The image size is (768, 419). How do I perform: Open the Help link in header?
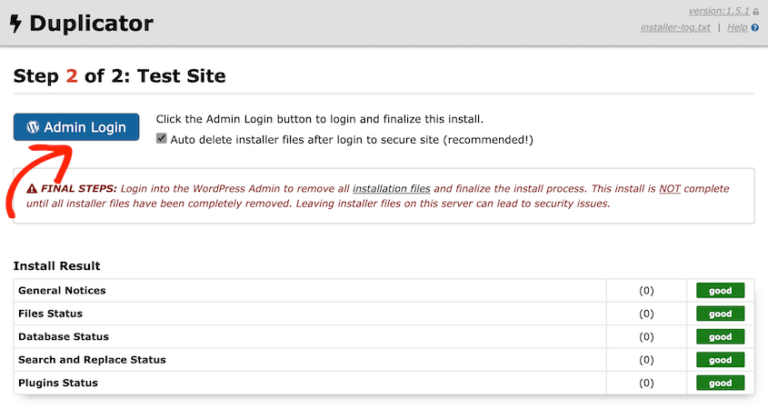click(x=737, y=28)
